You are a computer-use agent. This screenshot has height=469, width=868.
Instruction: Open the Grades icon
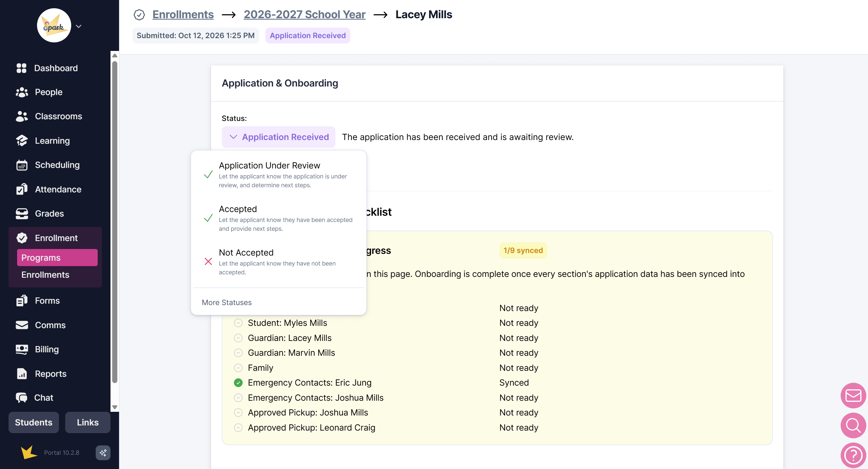(x=22, y=213)
